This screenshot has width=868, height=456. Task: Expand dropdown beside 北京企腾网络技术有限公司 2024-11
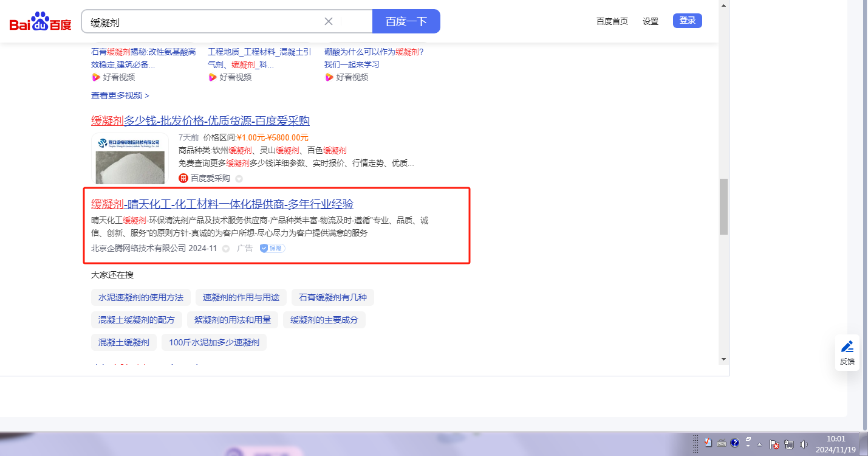[226, 249]
